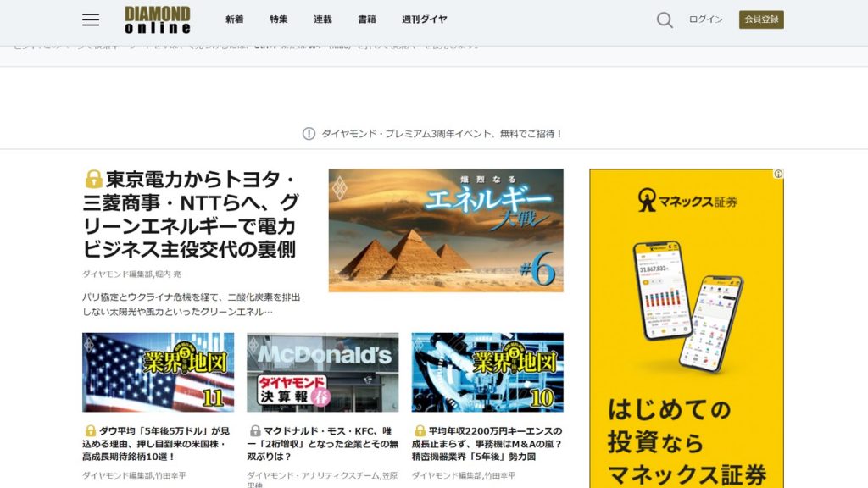This screenshot has width=868, height=488.
Task: Open the hamburger menu
Action: pos(91,20)
